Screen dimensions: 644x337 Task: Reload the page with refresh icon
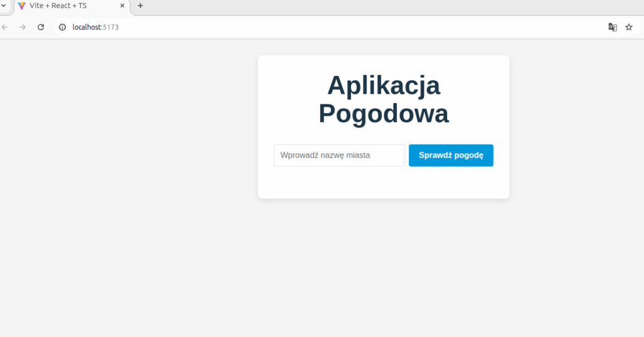[x=41, y=27]
